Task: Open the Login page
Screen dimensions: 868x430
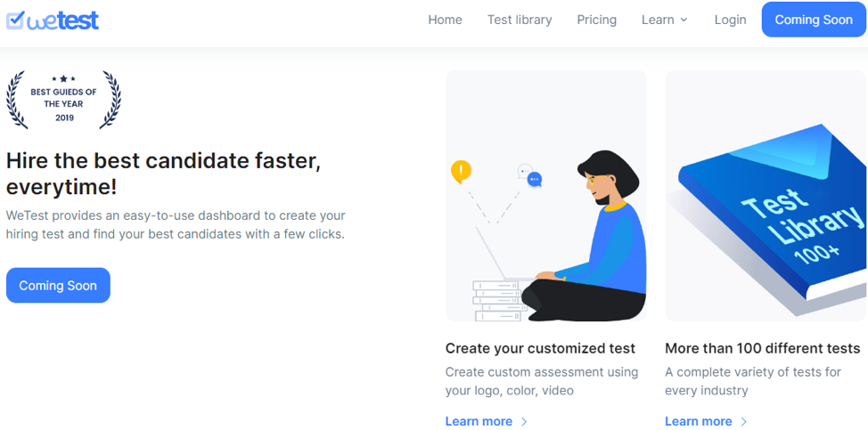Action: (x=730, y=20)
